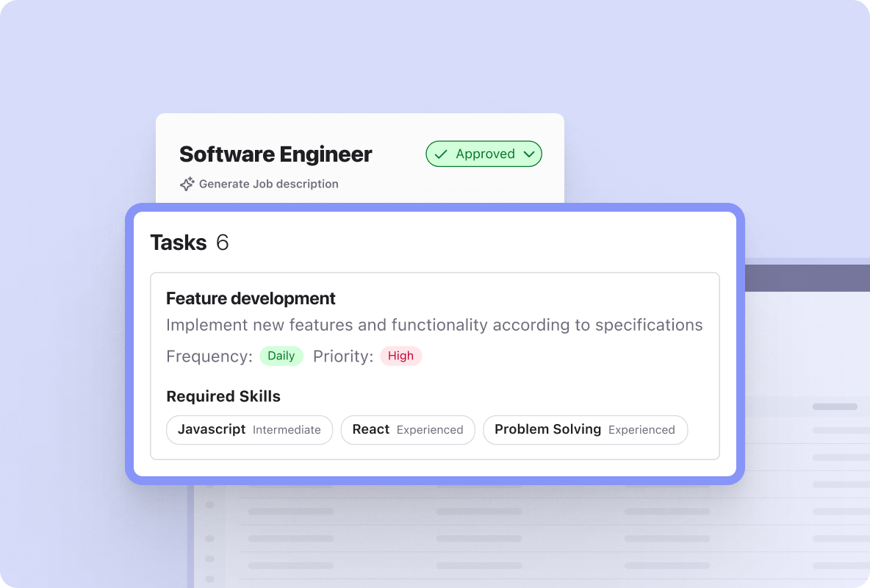Click the task description text about specifications
Screen dimensions: 870x588
point(434,325)
